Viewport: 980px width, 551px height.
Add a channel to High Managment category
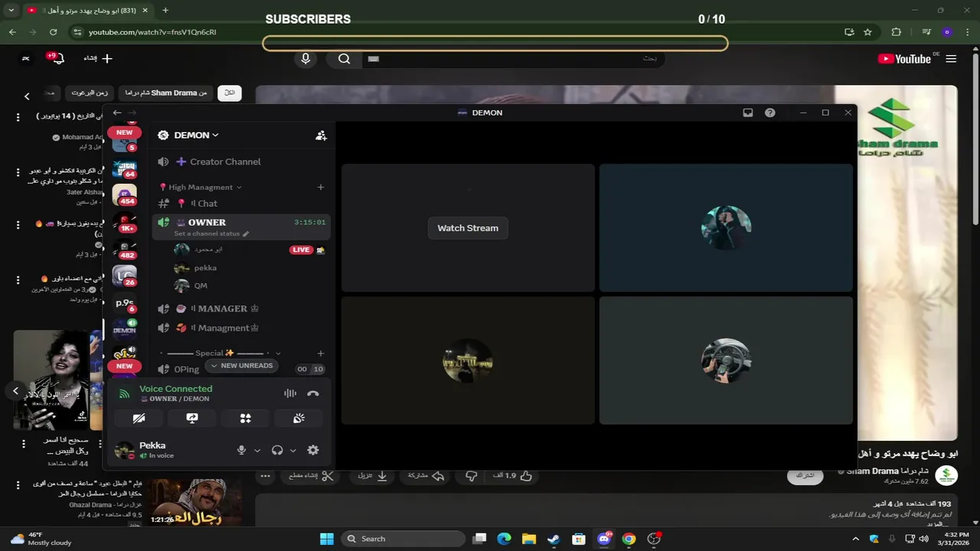[x=321, y=187]
